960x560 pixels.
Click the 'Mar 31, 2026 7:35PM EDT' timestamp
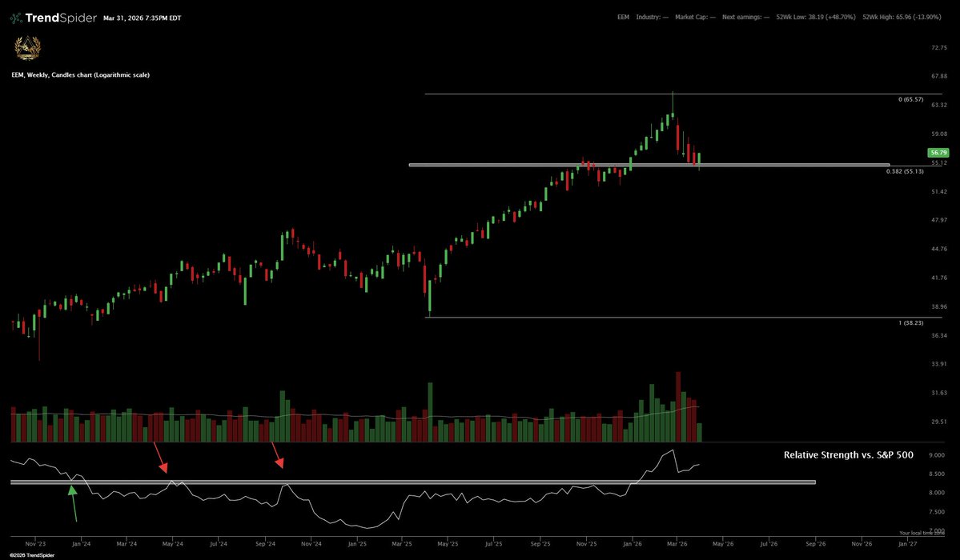(142, 18)
